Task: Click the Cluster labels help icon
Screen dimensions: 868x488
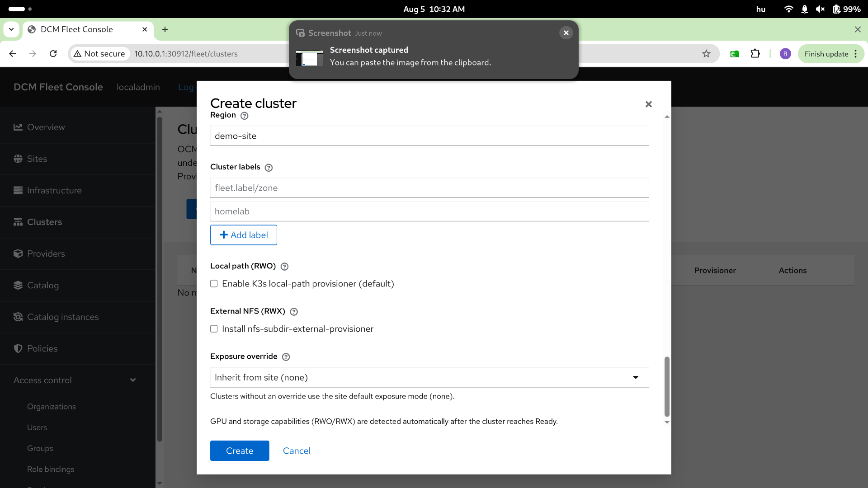Action: coord(269,168)
